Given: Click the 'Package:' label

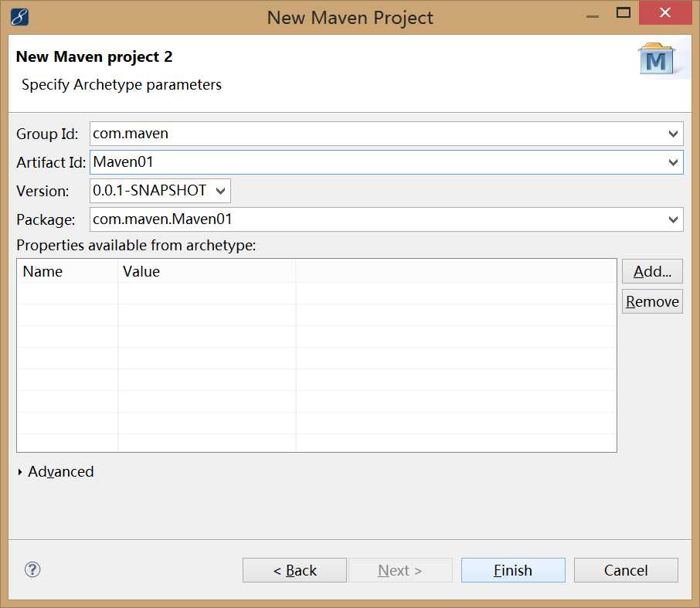Looking at the screenshot, I should coord(46,219).
